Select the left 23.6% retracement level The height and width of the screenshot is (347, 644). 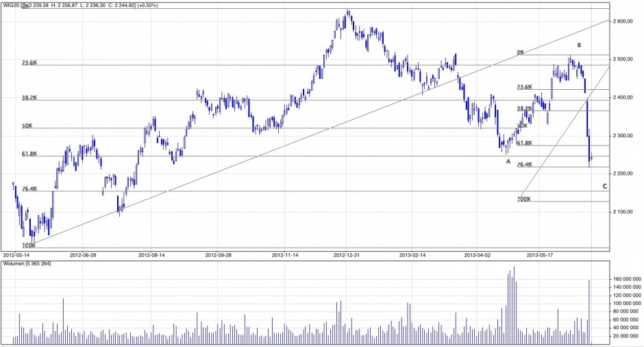29,62
